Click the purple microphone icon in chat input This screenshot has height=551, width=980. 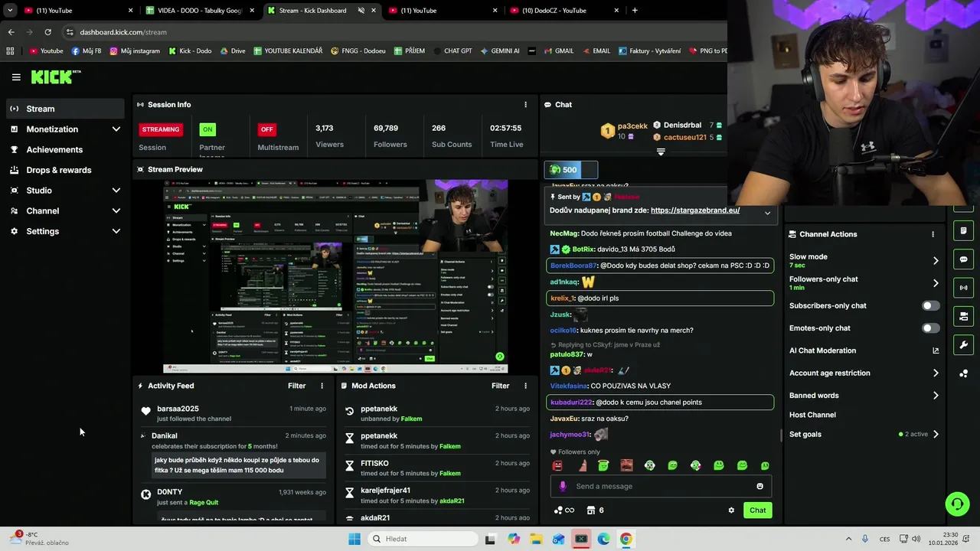tap(563, 486)
